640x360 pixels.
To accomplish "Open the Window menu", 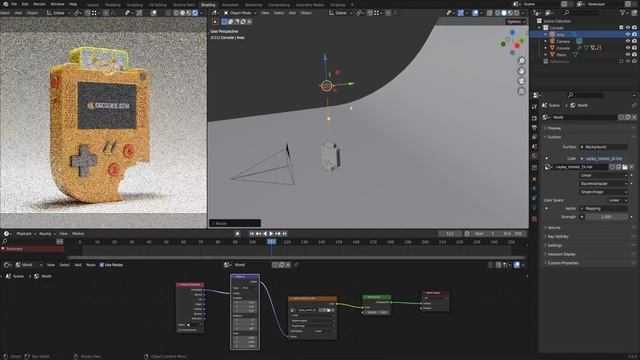I will click(57, 4).
